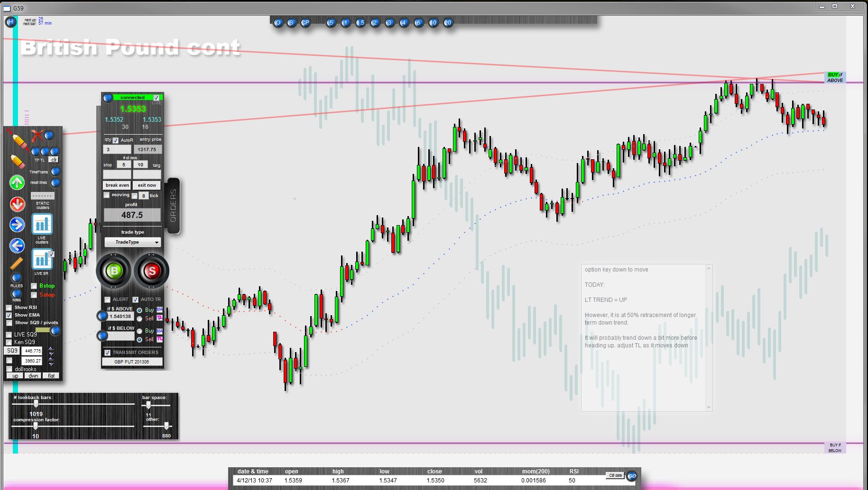
Task: Click the SQ9 value up stepper arrow
Action: pyautogui.click(x=51, y=349)
